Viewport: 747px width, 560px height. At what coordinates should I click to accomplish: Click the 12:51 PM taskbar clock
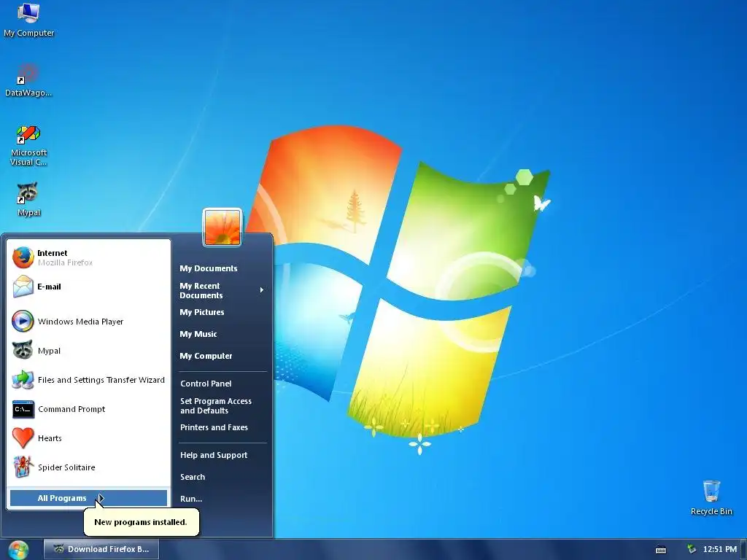click(719, 549)
